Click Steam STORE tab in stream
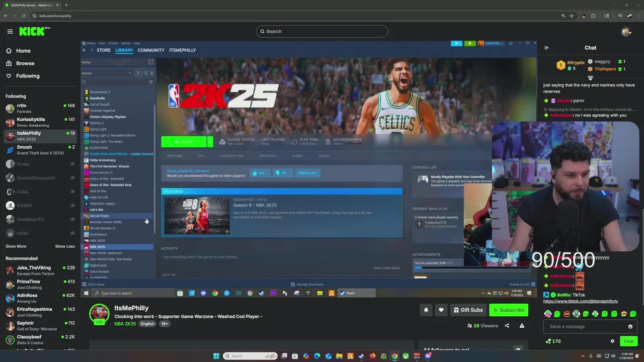 [104, 50]
